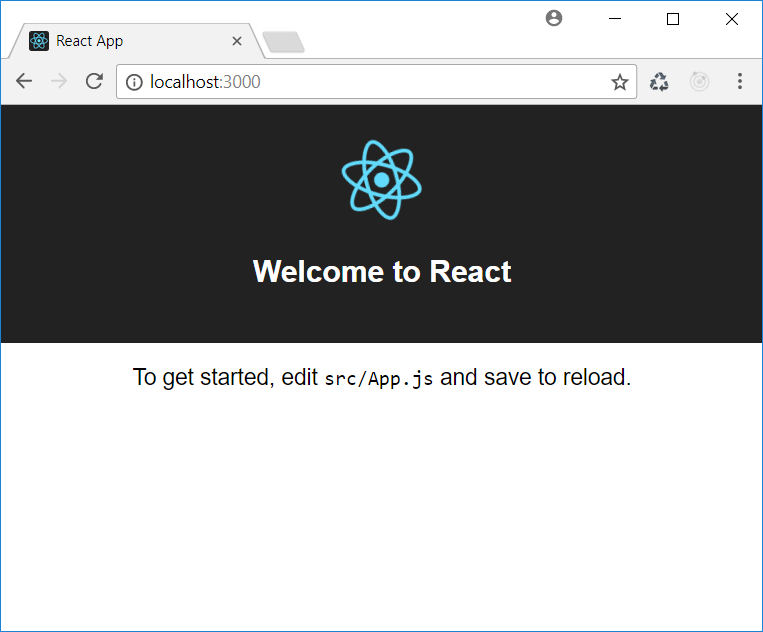Click the src/App.js code text
Screen dimensions: 763x632
[379, 379]
